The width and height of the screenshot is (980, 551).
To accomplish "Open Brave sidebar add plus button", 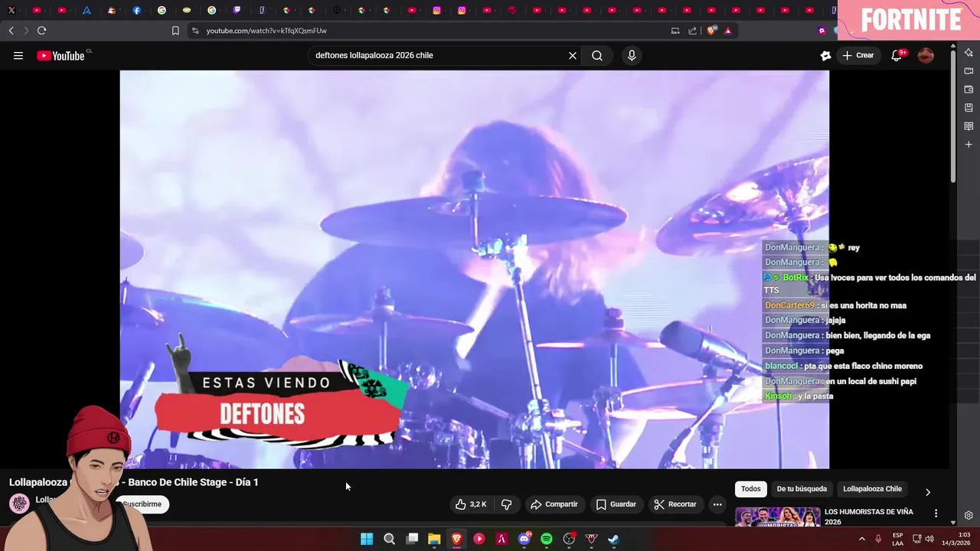I will click(969, 145).
